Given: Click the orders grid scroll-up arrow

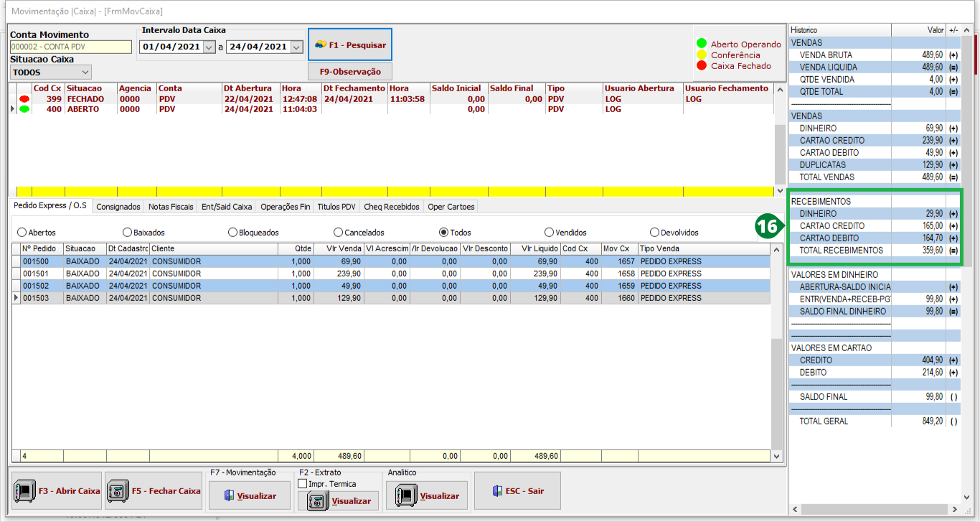Looking at the screenshot, I should click(775, 249).
